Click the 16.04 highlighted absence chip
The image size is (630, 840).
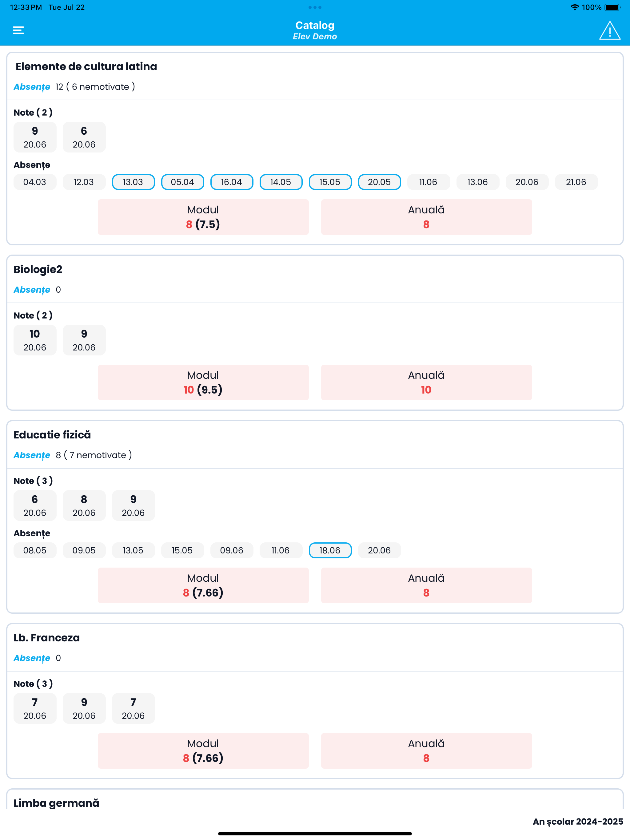click(x=232, y=182)
